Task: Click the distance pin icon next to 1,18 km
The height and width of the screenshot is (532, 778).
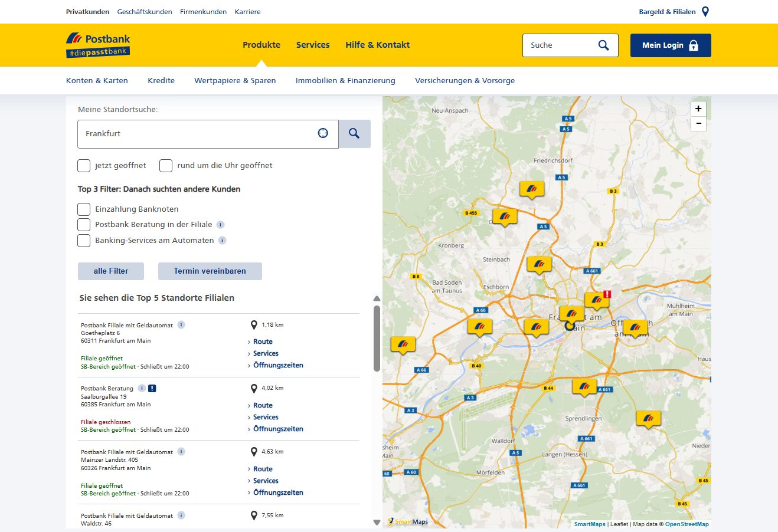Action: coord(254,325)
